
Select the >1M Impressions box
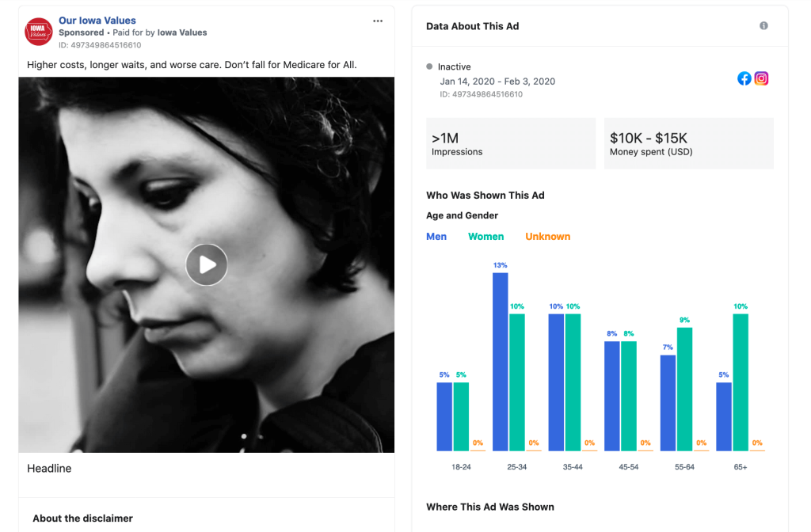510,143
